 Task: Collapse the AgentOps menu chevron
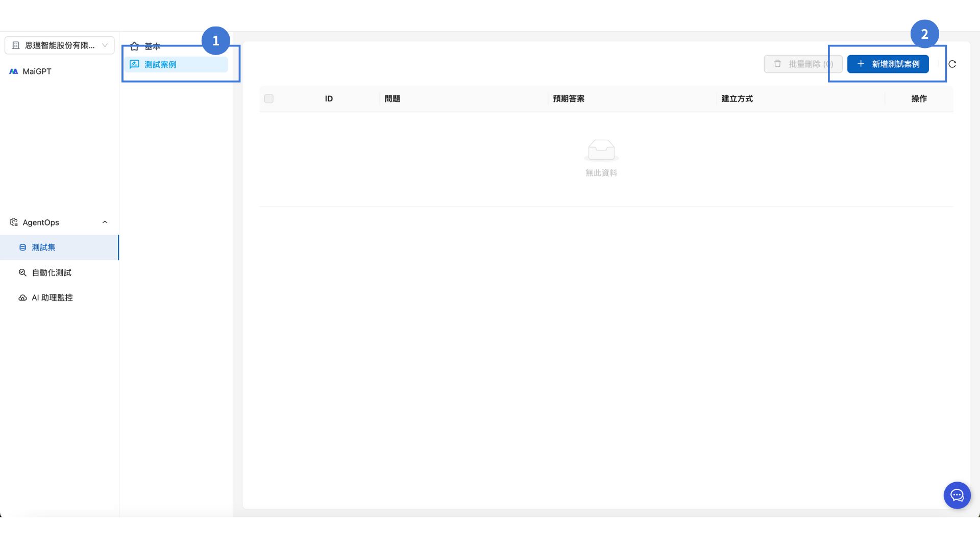click(x=105, y=222)
